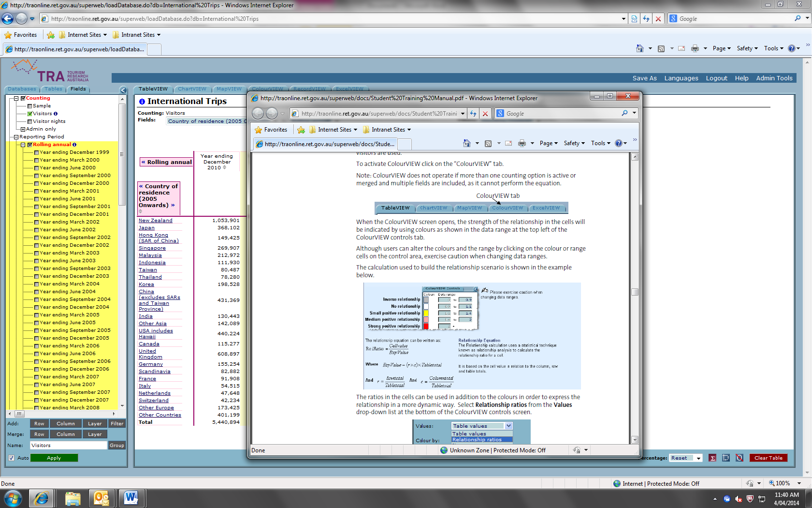Click the green Apply button
Viewport: 812px width, 508px height.
click(x=54, y=458)
